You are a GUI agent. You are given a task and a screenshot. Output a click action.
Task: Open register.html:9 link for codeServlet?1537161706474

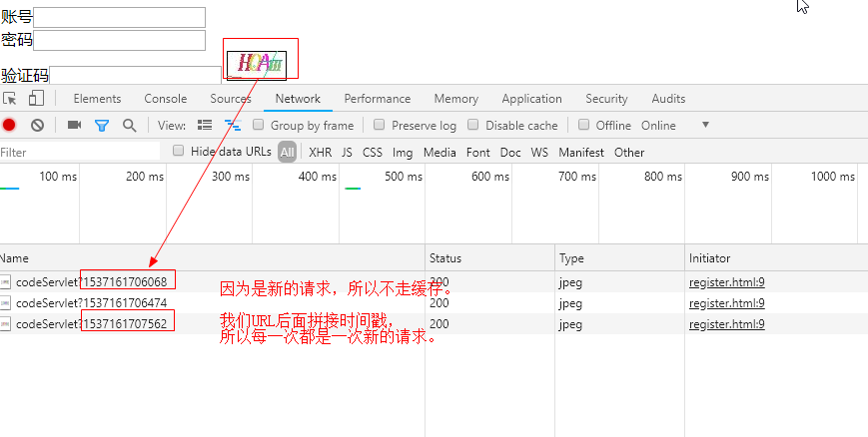click(727, 303)
